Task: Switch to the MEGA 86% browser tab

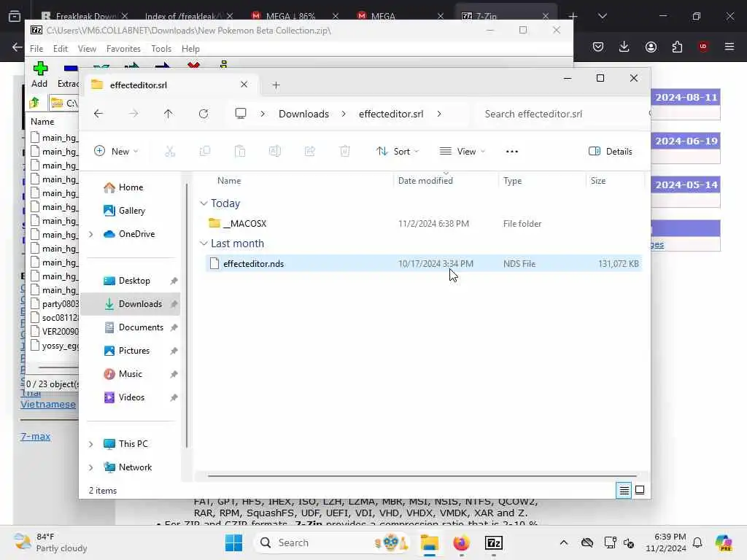Action: click(x=295, y=16)
